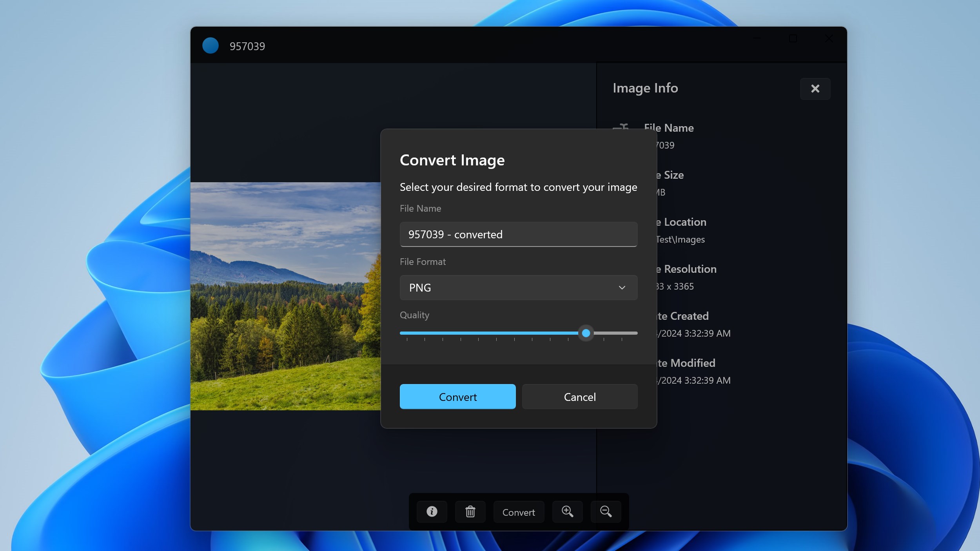Click the File Name heading in Image Info
This screenshot has width=980, height=551.
point(669,128)
